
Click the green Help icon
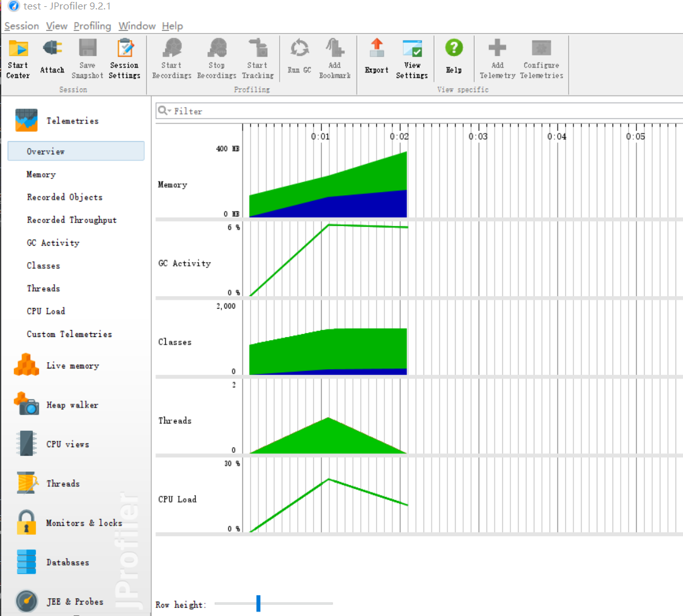pos(454,48)
